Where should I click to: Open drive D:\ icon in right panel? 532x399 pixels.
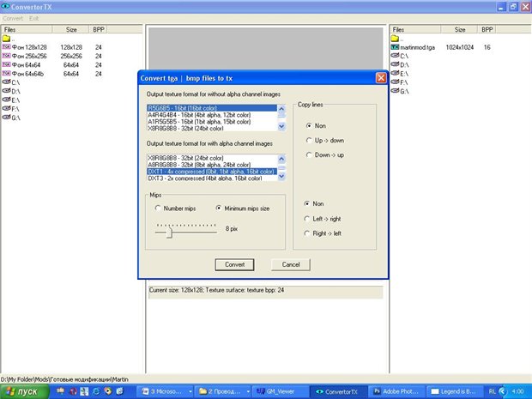click(395, 64)
